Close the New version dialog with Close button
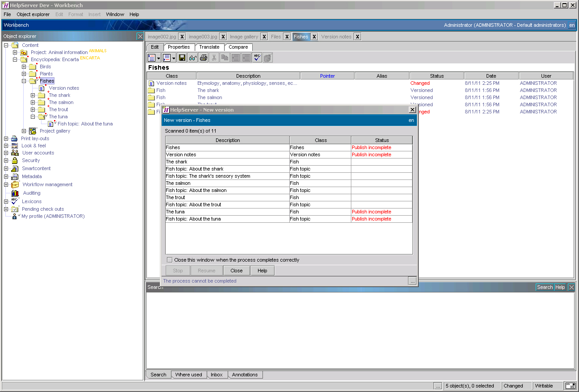The image size is (579, 392). (x=236, y=270)
